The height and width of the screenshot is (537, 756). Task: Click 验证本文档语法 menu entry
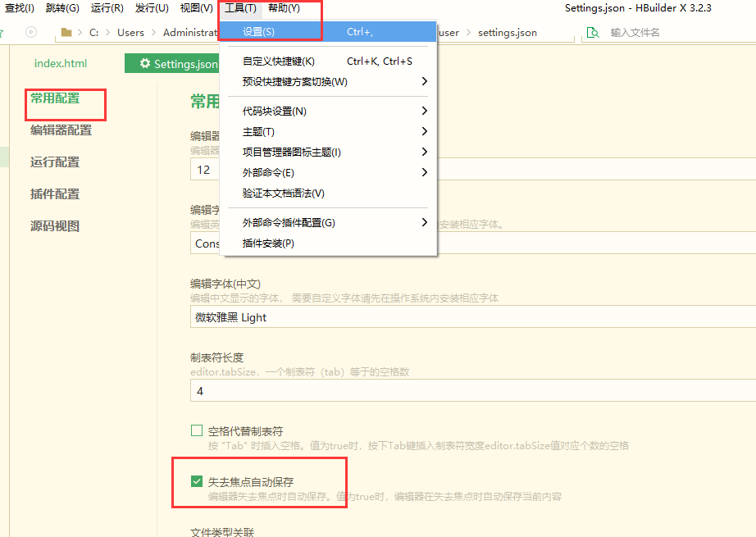[280, 194]
